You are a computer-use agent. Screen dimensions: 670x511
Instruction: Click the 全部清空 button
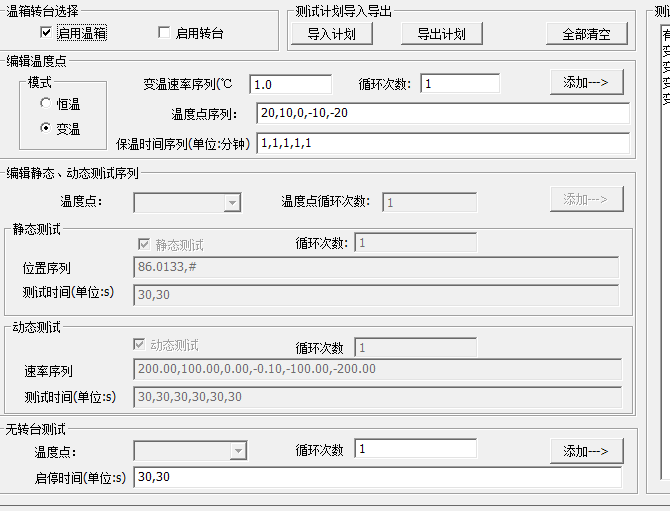click(587, 34)
